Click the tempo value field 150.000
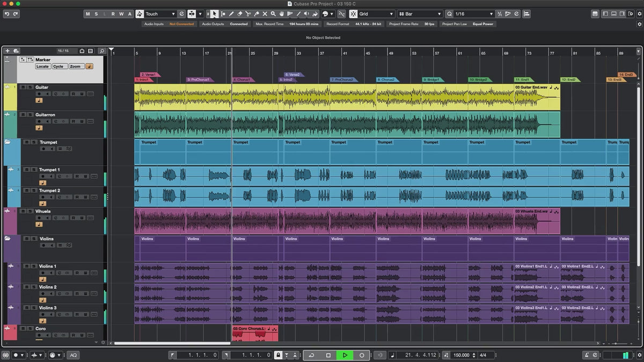The height and width of the screenshot is (362, 644). (461, 355)
